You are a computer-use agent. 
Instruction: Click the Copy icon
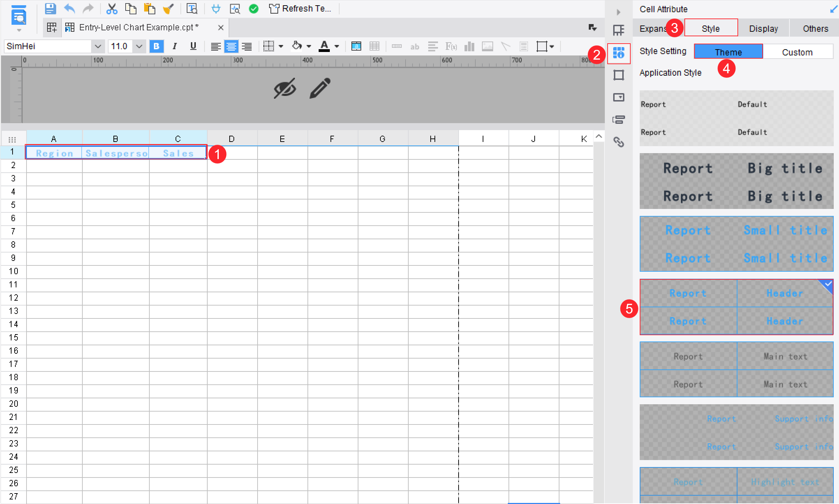[x=131, y=9]
